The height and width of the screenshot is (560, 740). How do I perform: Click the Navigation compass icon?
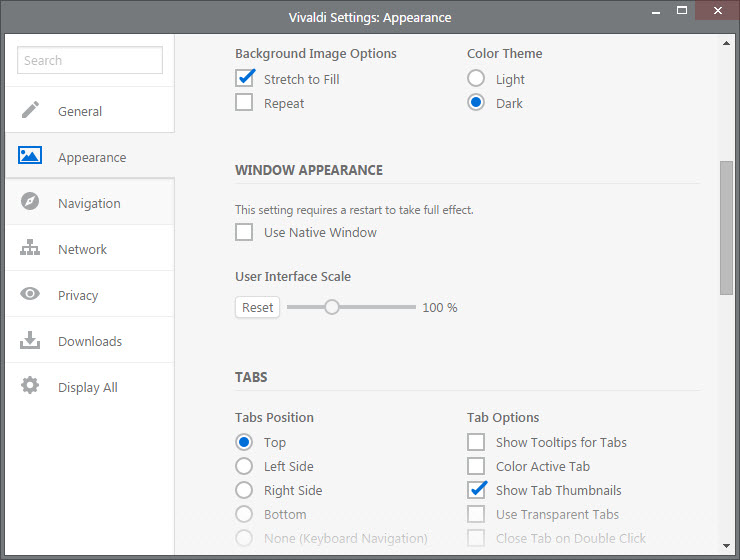pyautogui.click(x=30, y=201)
